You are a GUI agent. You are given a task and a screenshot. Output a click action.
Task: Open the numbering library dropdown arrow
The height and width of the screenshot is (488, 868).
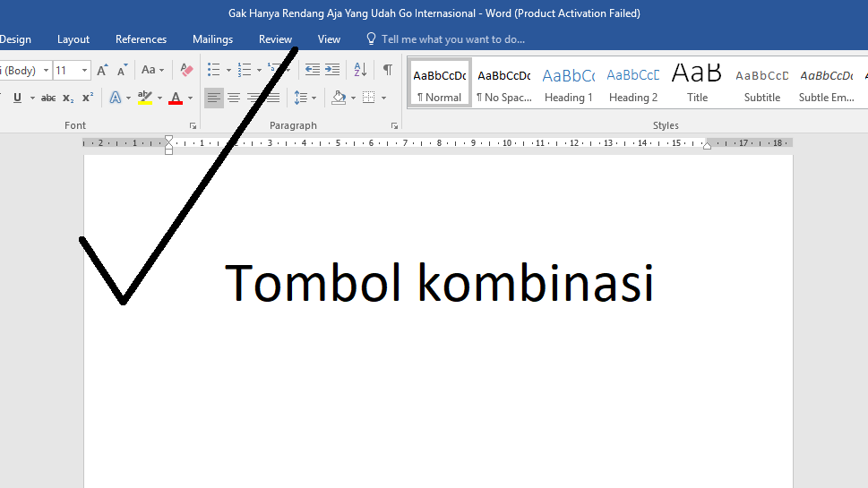(x=259, y=70)
